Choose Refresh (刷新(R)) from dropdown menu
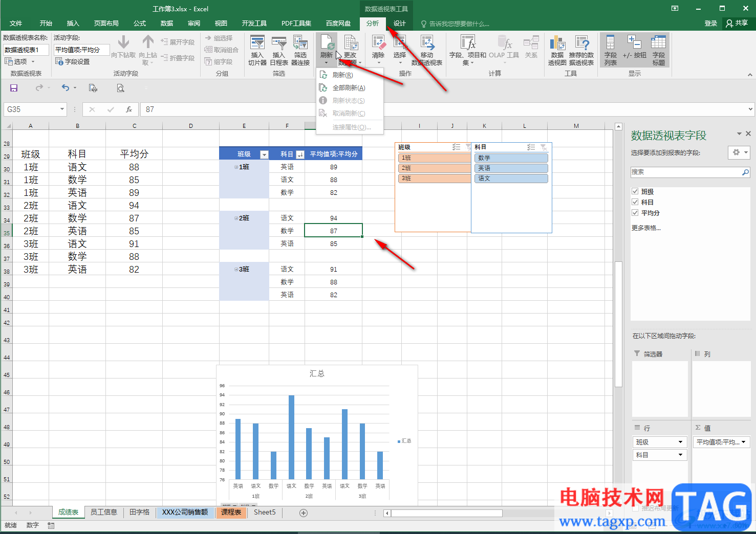 [350, 75]
